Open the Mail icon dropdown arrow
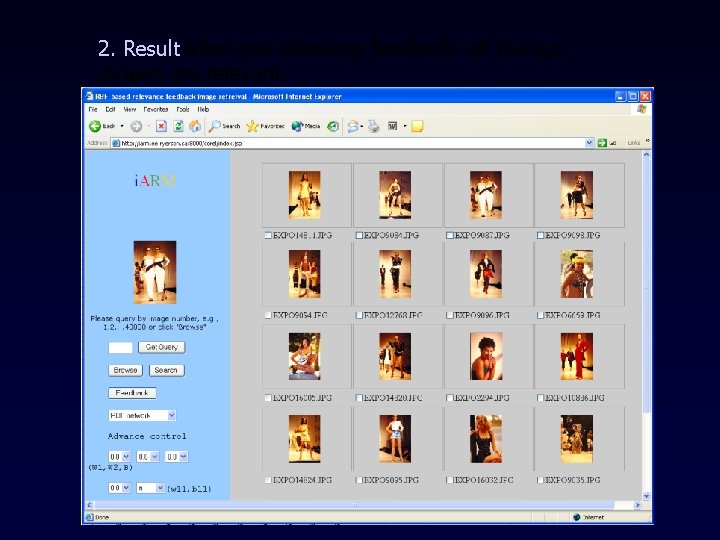720x540 pixels. pos(362,126)
